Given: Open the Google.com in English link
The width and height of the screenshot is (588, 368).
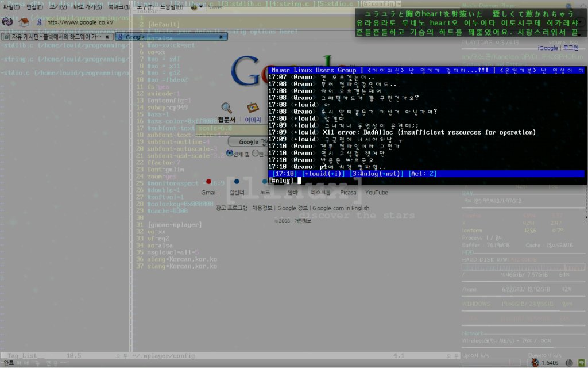Looking at the screenshot, I should tap(341, 208).
